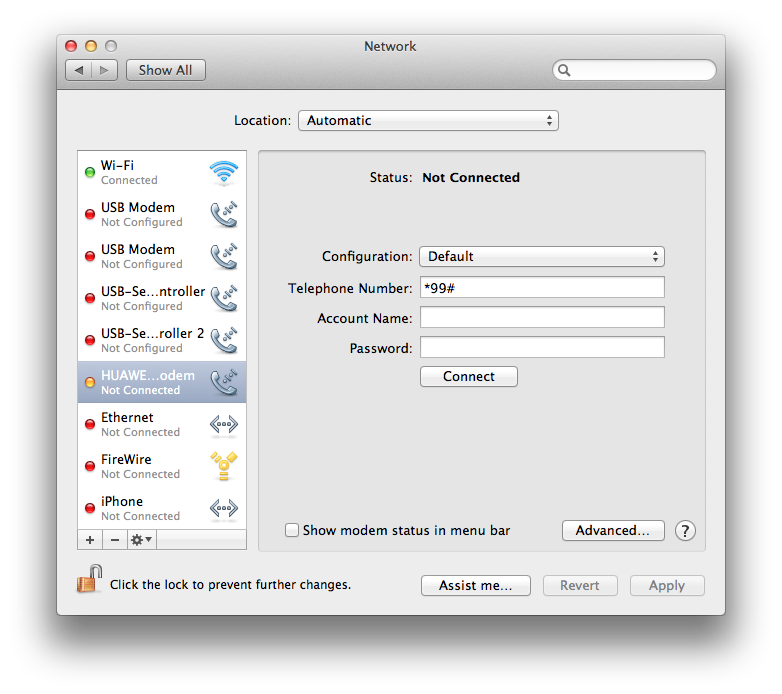Click the red FireWire status dot

pos(90,466)
